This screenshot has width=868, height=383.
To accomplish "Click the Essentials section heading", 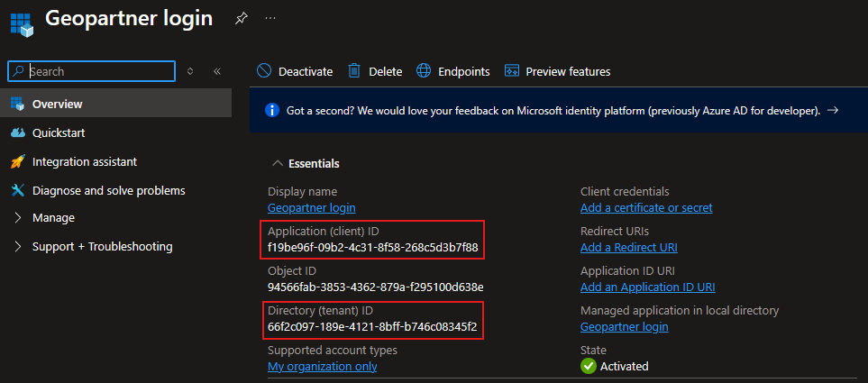I will point(314,163).
